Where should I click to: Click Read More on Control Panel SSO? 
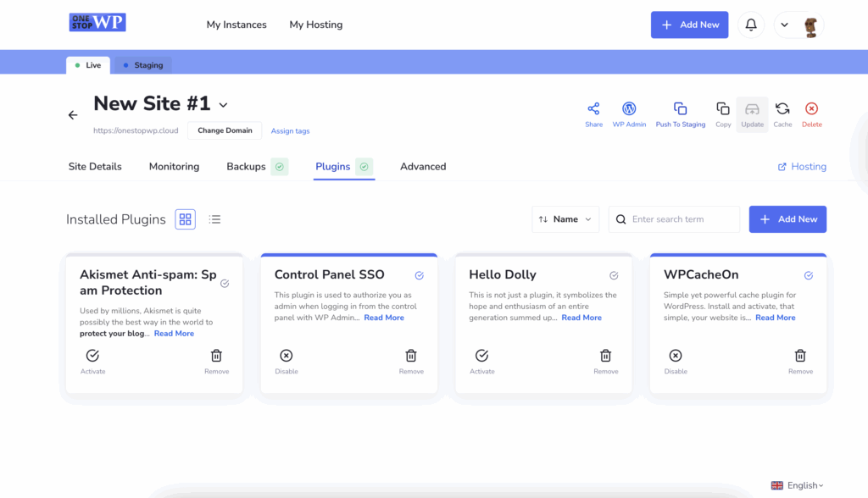(x=384, y=318)
